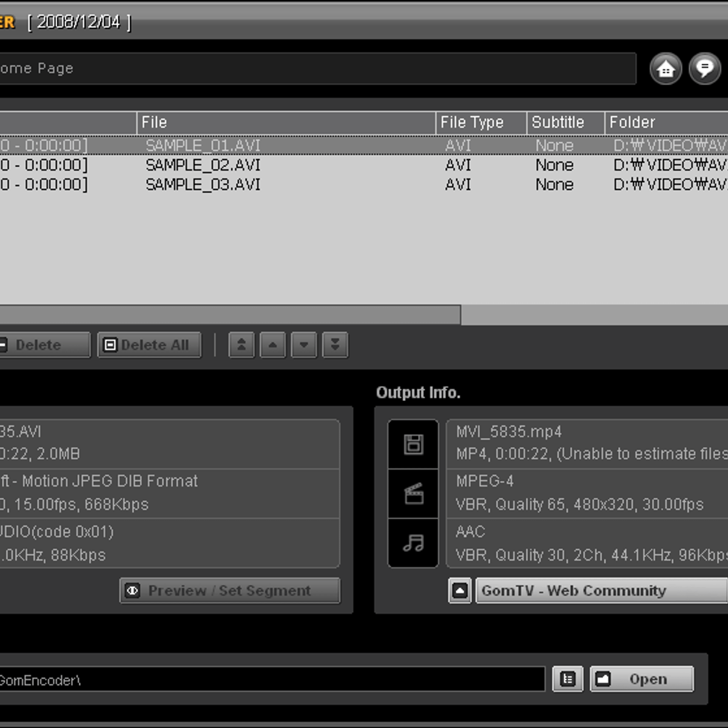Viewport: 728px width, 728px height.
Task: Move selected file up one position
Action: point(272,345)
